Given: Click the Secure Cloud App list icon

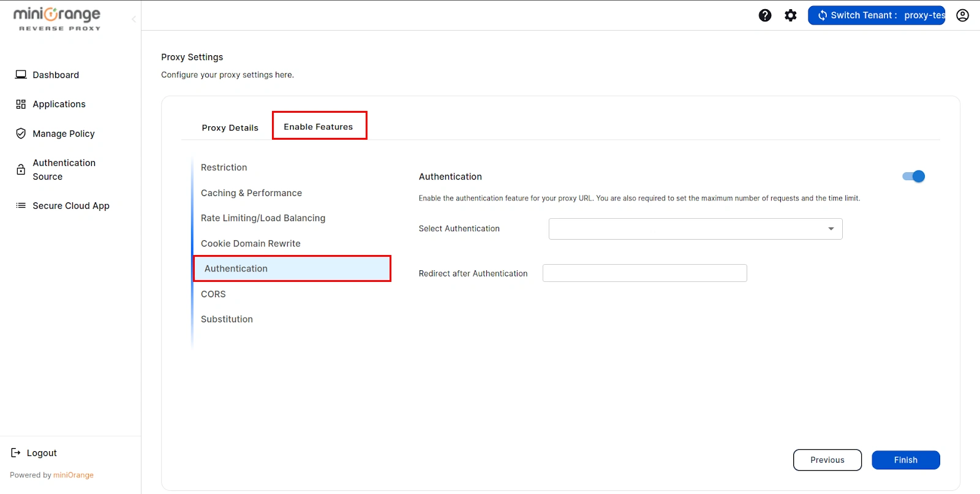Looking at the screenshot, I should 21,206.
